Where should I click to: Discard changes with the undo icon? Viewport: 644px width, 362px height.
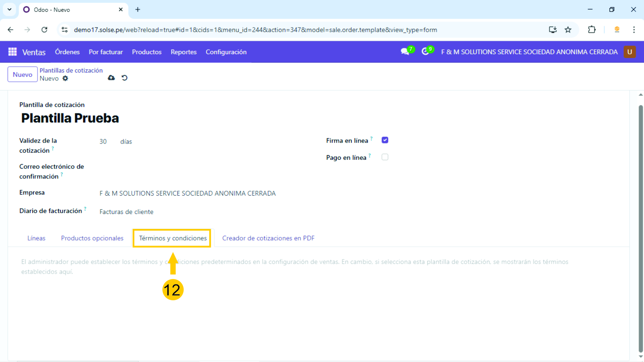pyautogui.click(x=124, y=78)
